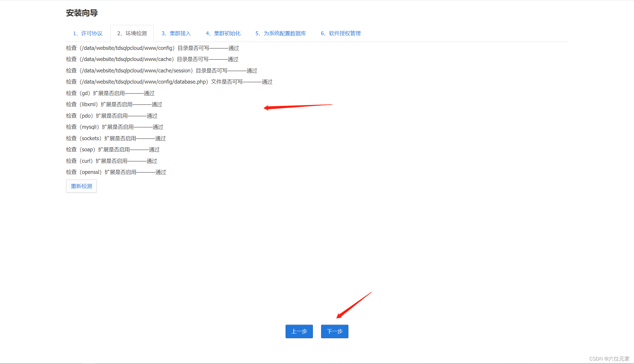
Task: Click the libxml extension check line
Action: tap(114, 104)
